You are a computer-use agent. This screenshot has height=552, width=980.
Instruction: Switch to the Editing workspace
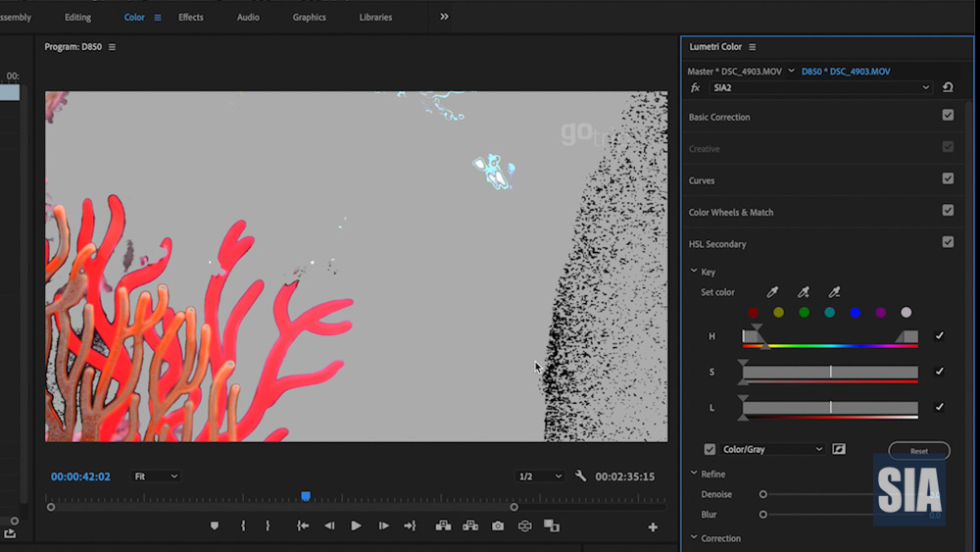click(78, 18)
